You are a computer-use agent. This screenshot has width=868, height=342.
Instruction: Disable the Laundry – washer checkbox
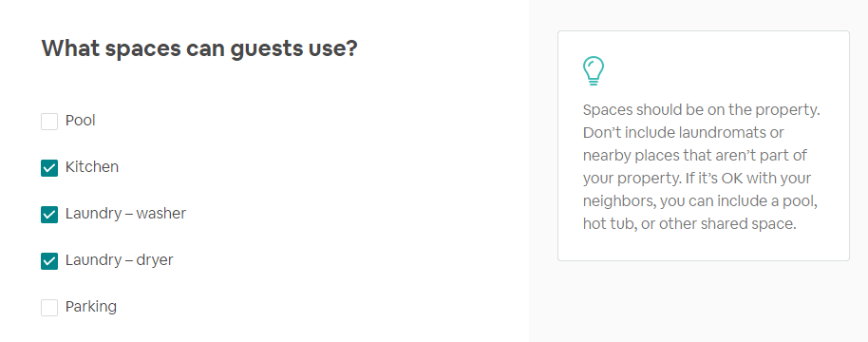tap(49, 214)
